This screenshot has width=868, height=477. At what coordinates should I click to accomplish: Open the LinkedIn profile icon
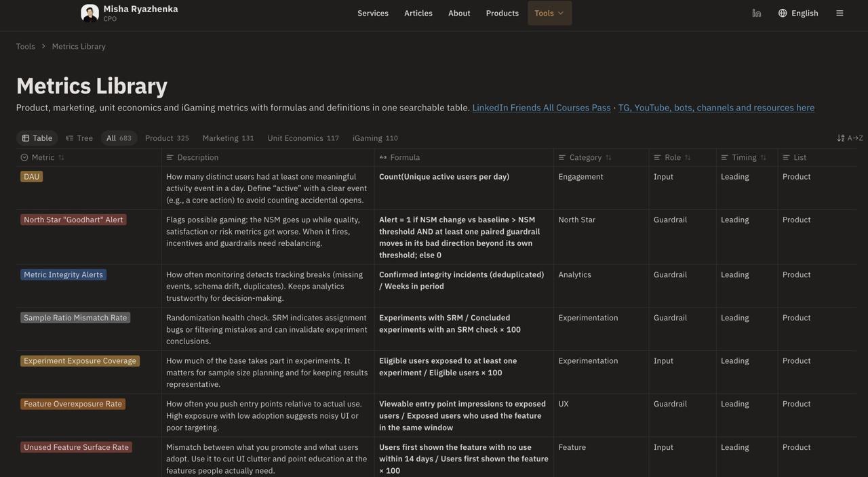pyautogui.click(x=757, y=13)
